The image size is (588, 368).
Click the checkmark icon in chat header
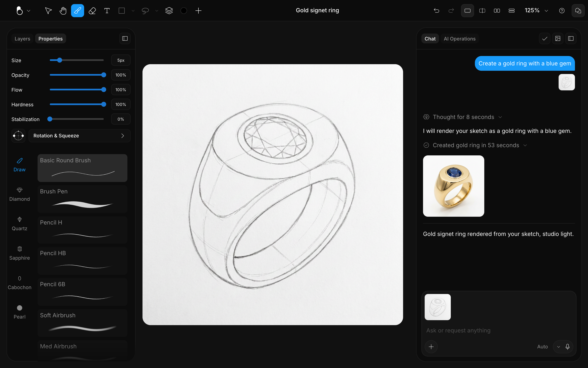(545, 38)
